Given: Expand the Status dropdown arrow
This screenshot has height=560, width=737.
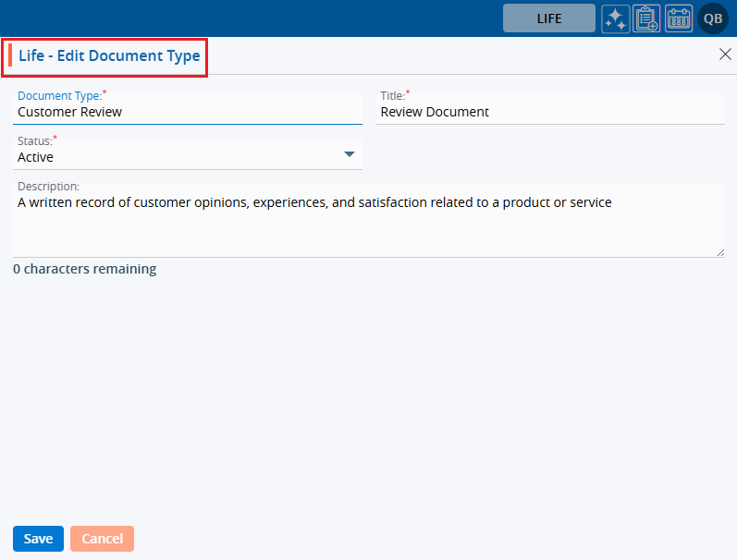Looking at the screenshot, I should click(350, 154).
